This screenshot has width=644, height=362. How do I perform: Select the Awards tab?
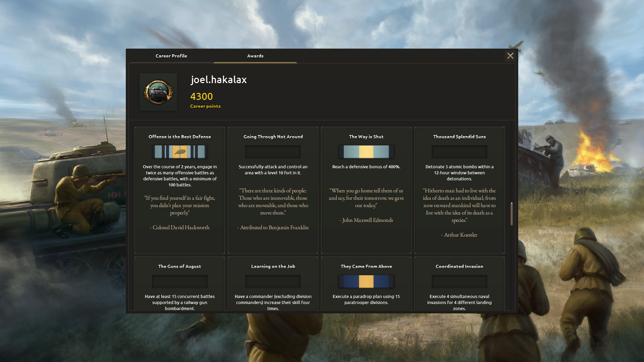255,56
